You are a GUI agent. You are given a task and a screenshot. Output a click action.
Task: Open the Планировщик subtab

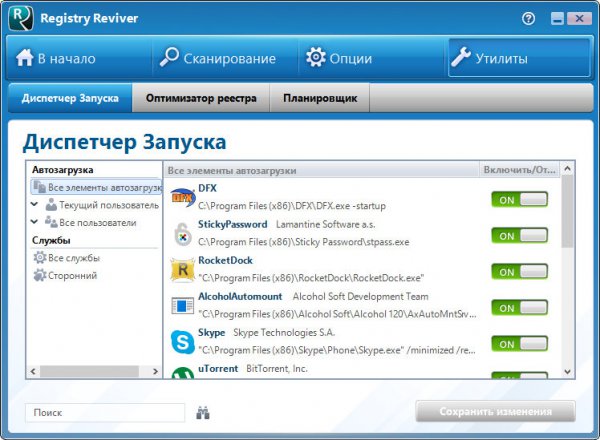coord(320,98)
